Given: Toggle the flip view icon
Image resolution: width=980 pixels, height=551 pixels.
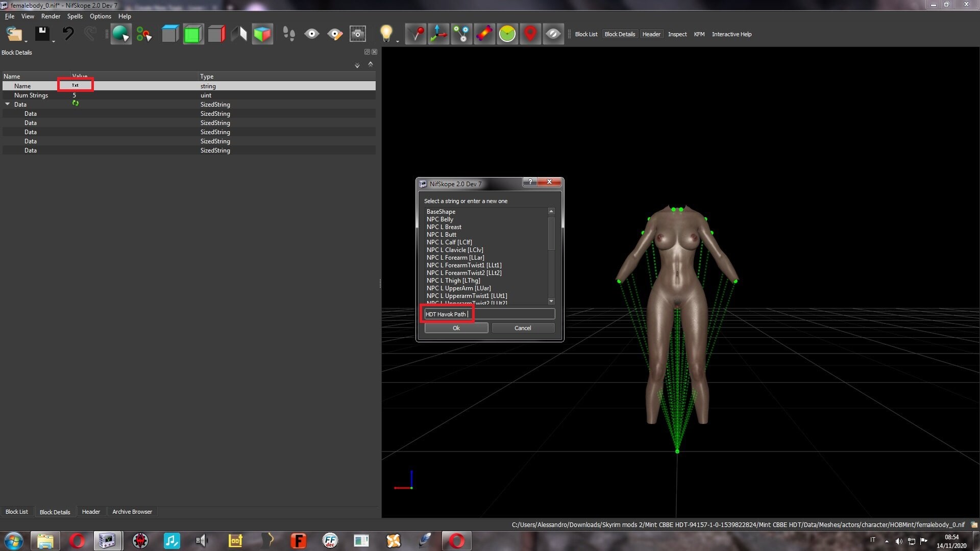Looking at the screenshot, I should pyautogui.click(x=239, y=34).
